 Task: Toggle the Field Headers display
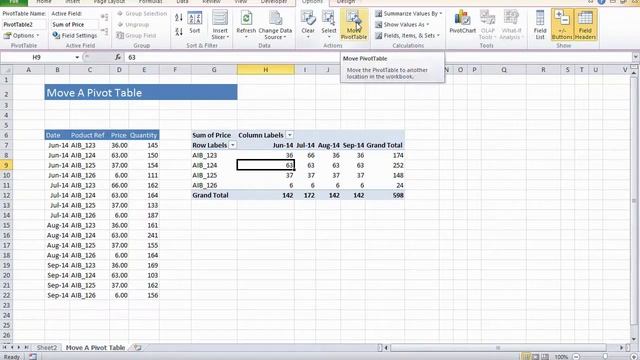click(585, 24)
